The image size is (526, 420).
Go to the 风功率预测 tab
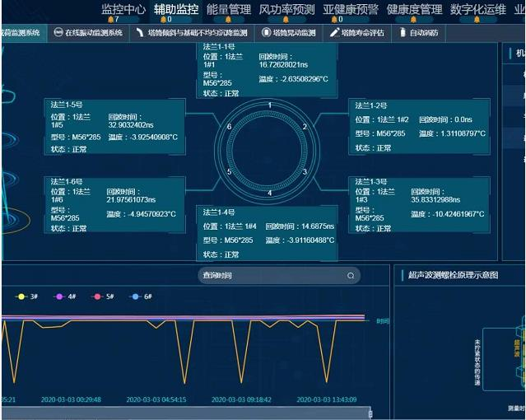tap(286, 9)
